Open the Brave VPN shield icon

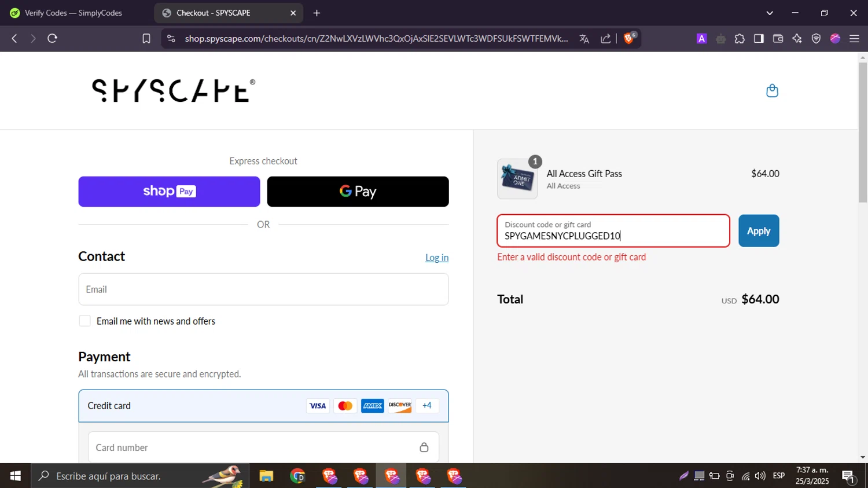pos(816,39)
